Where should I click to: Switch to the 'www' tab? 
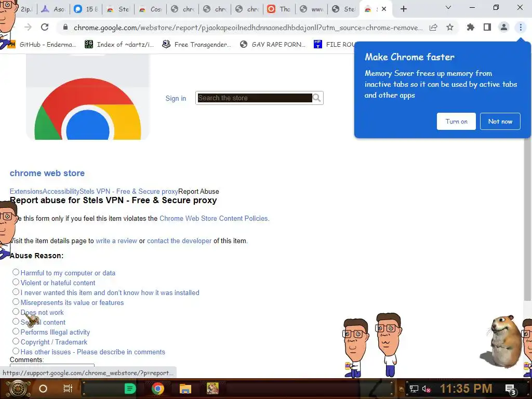[312, 9]
